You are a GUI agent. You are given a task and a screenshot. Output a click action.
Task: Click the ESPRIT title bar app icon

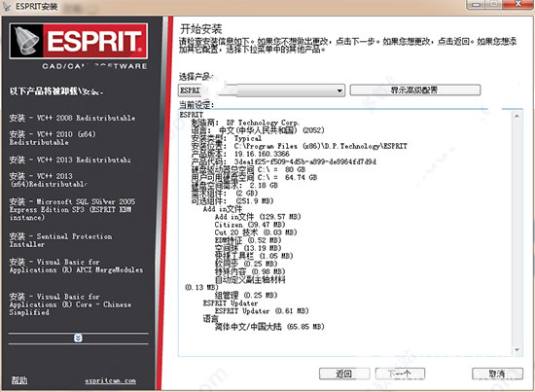(7, 7)
